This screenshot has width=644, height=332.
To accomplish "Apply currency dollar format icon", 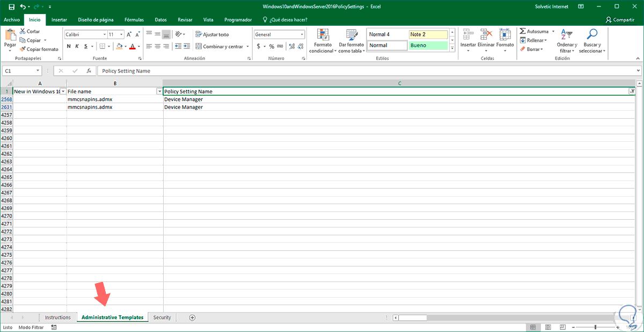I will click(258, 46).
